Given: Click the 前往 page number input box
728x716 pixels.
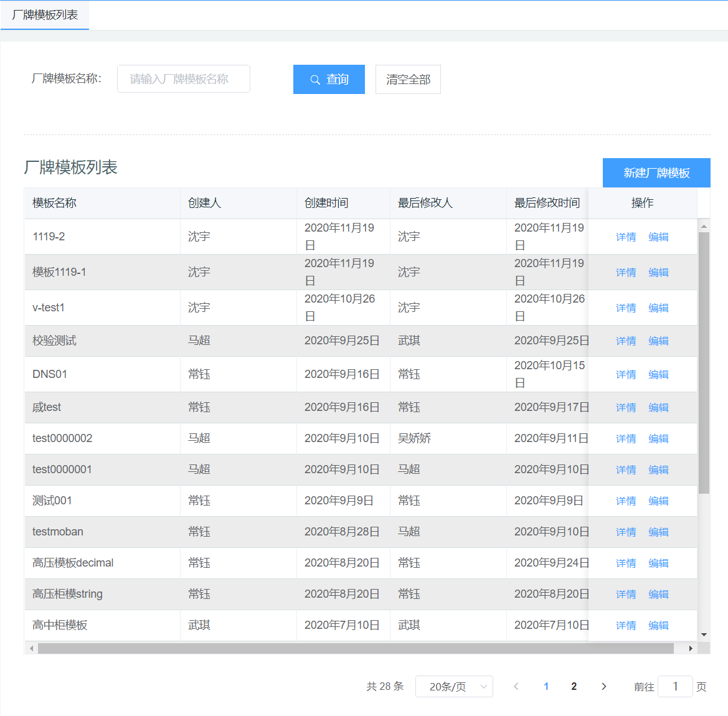Looking at the screenshot, I should pyautogui.click(x=675, y=687).
